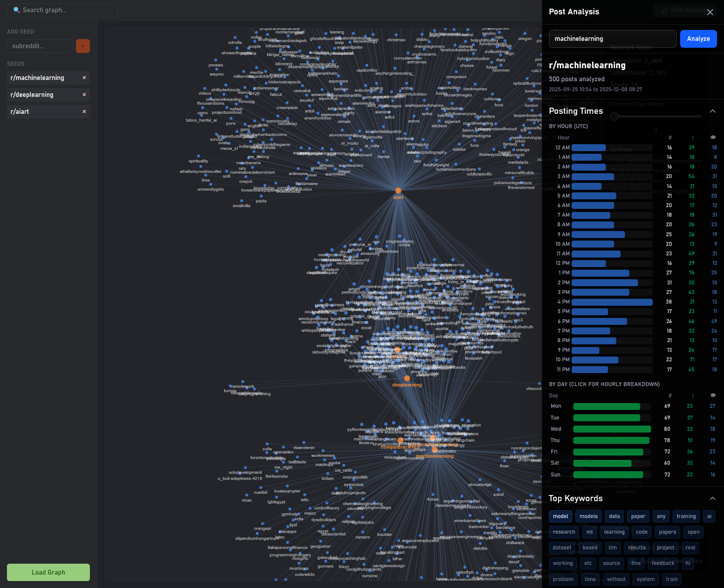Click the Load Graph button
724x588 pixels.
point(48,572)
